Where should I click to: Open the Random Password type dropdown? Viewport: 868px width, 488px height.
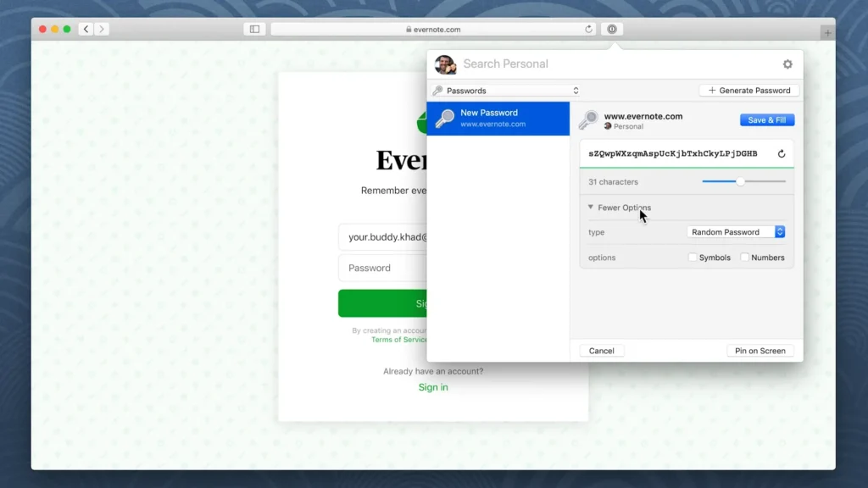click(736, 232)
